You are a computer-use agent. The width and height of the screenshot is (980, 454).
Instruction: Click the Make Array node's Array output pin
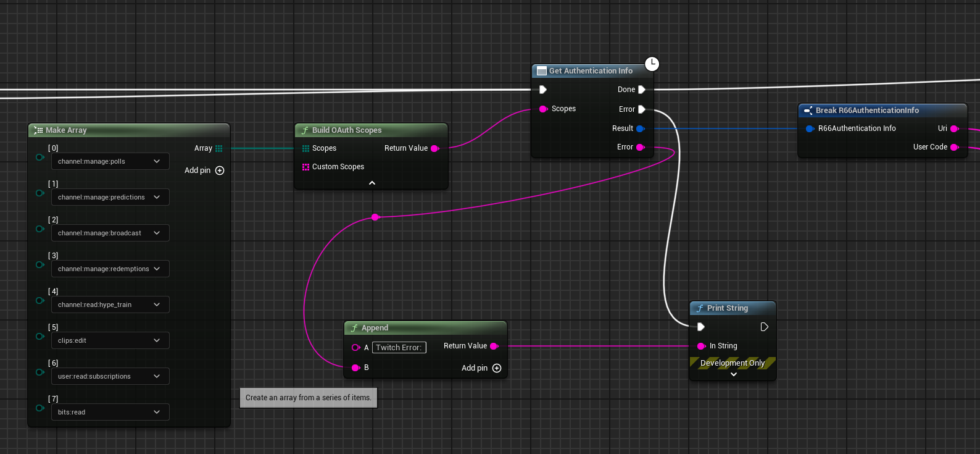click(x=218, y=148)
